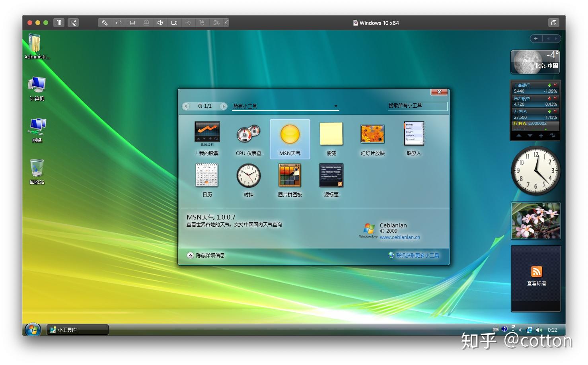Toggle VM pause with the suspend button
Image resolution: width=588 pixels, height=365 pixels.
click(58, 23)
